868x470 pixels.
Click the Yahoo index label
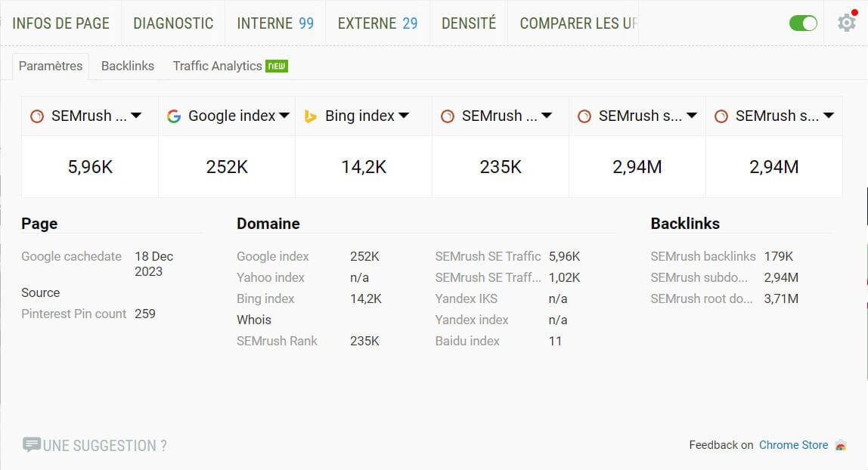pos(271,277)
